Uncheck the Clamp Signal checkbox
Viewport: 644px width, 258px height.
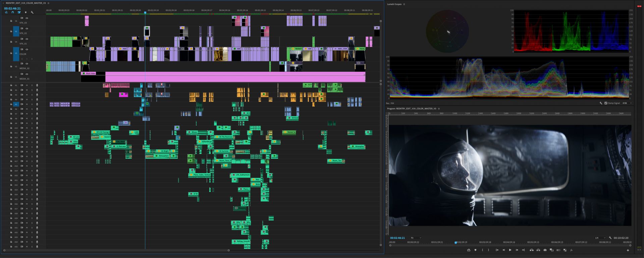coord(606,103)
